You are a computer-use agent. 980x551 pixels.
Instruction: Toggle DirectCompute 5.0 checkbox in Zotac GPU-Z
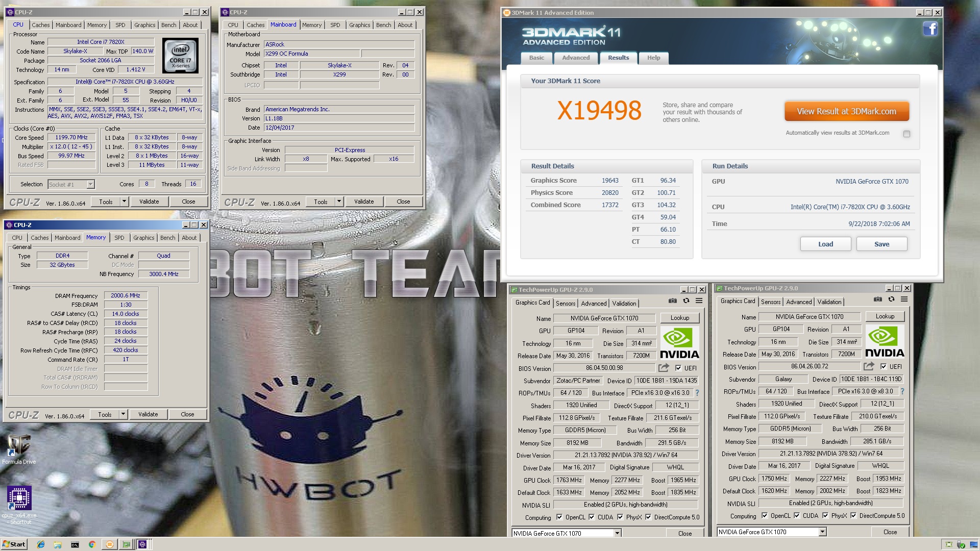click(648, 517)
